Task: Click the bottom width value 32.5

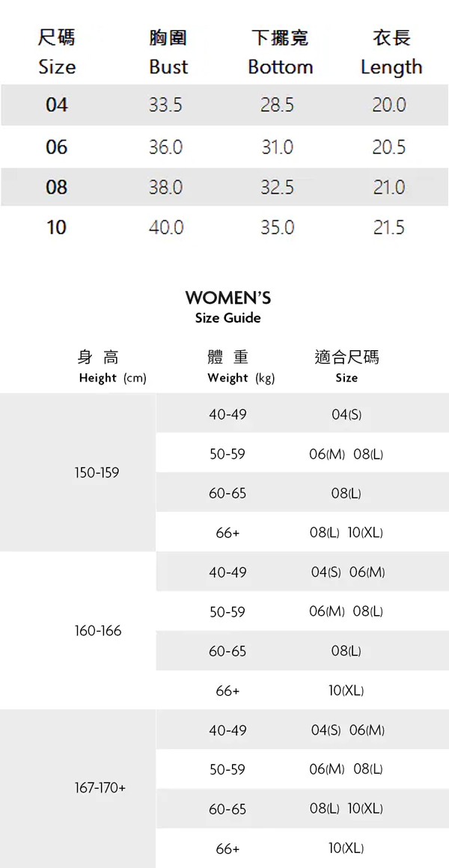Action: pyautogui.click(x=277, y=187)
